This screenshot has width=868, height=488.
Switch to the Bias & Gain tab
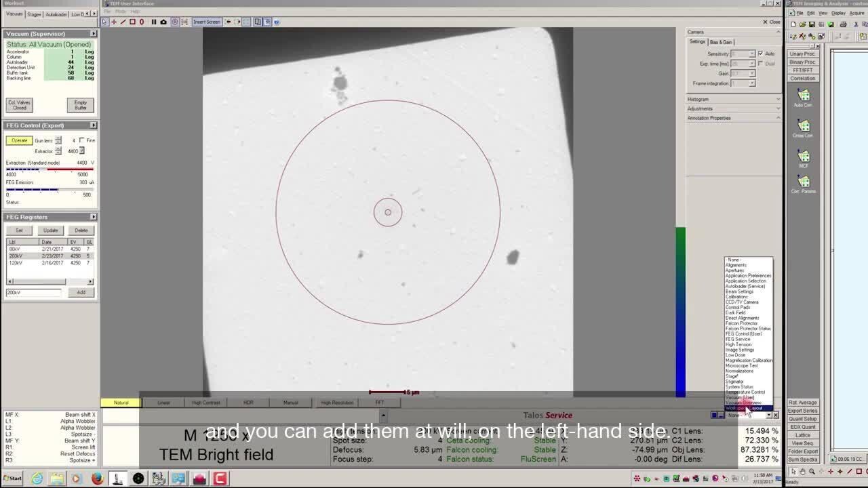tap(721, 42)
